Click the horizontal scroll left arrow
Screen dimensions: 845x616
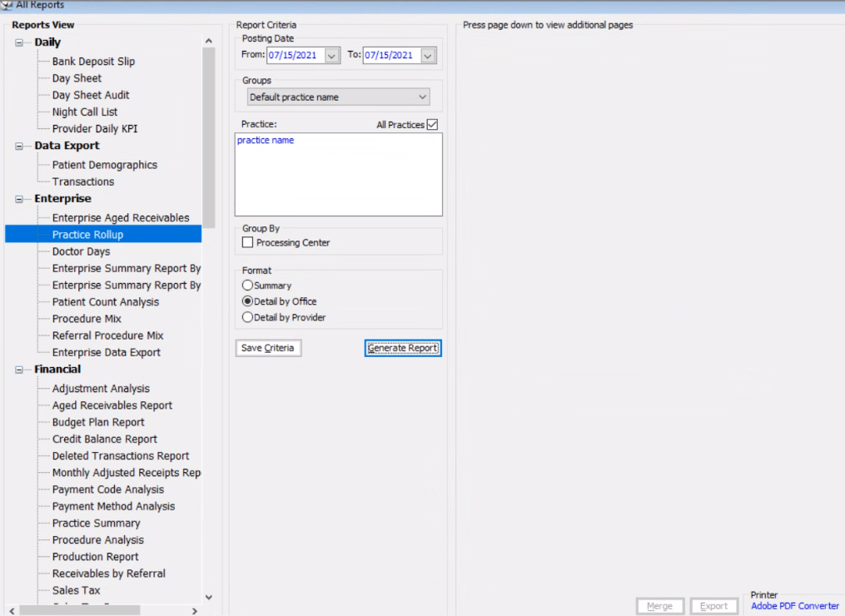point(12,611)
